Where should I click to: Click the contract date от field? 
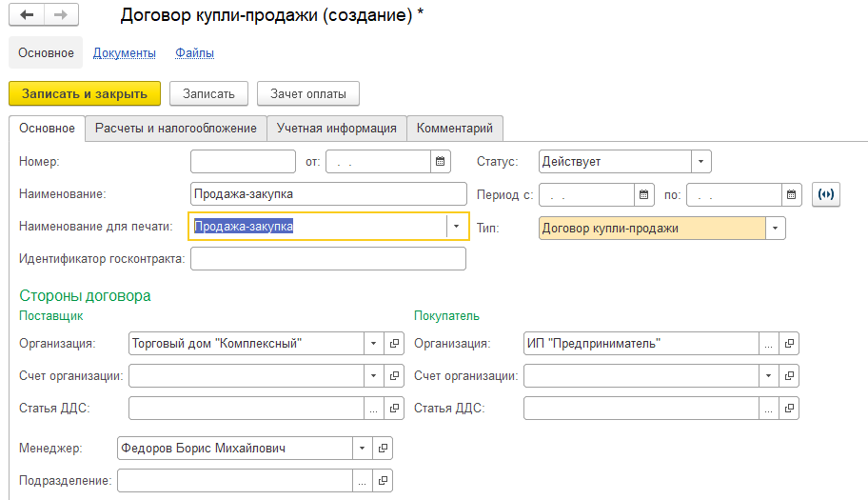tap(379, 162)
